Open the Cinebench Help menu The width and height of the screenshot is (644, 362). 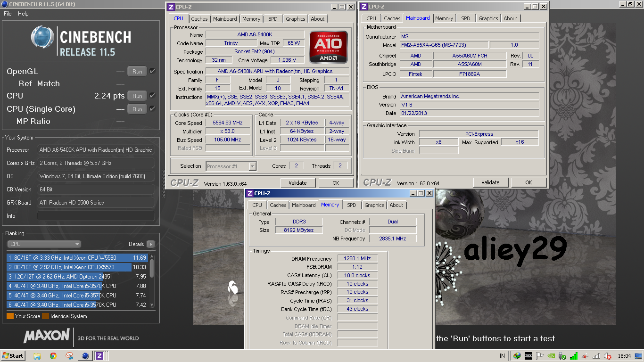(23, 14)
